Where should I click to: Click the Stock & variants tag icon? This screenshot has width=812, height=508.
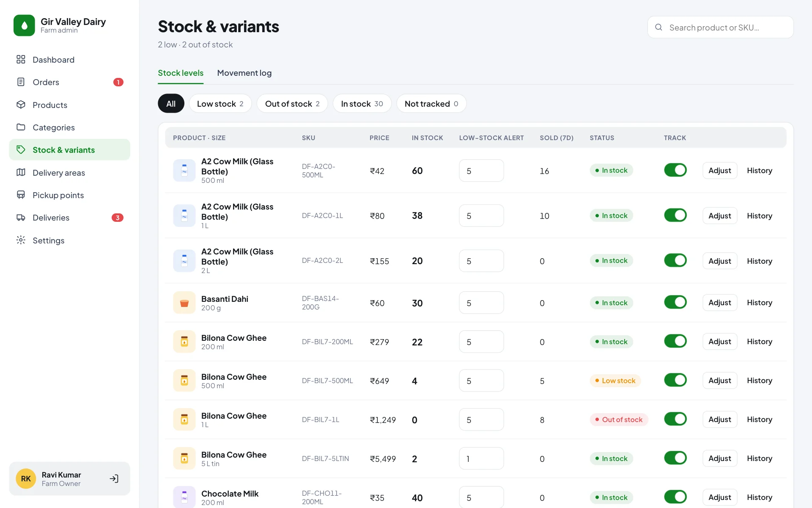[21, 149]
